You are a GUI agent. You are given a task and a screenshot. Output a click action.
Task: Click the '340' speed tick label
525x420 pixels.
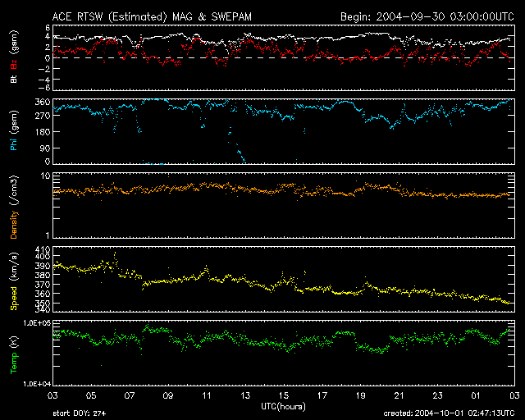pyautogui.click(x=43, y=310)
